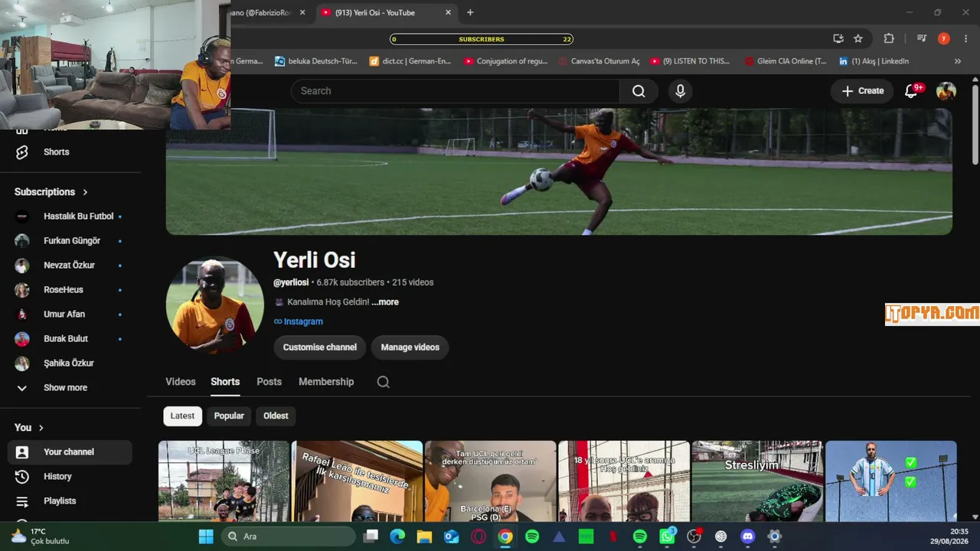This screenshot has width=980, height=551.
Task: Open Discord from the taskbar
Action: tap(748, 536)
